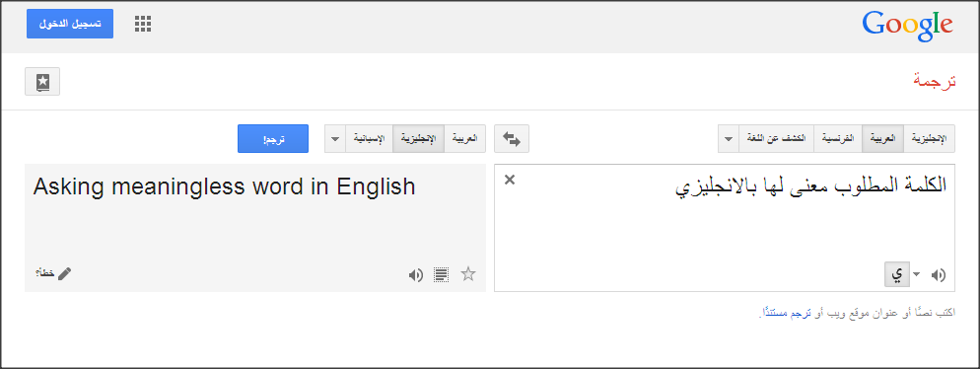
Task: Listen to the Arabic source text
Action: tap(939, 274)
